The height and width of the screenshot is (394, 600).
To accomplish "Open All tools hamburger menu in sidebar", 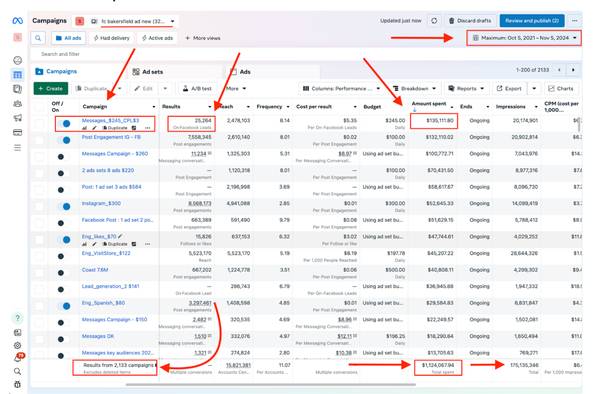I will coord(18,148).
